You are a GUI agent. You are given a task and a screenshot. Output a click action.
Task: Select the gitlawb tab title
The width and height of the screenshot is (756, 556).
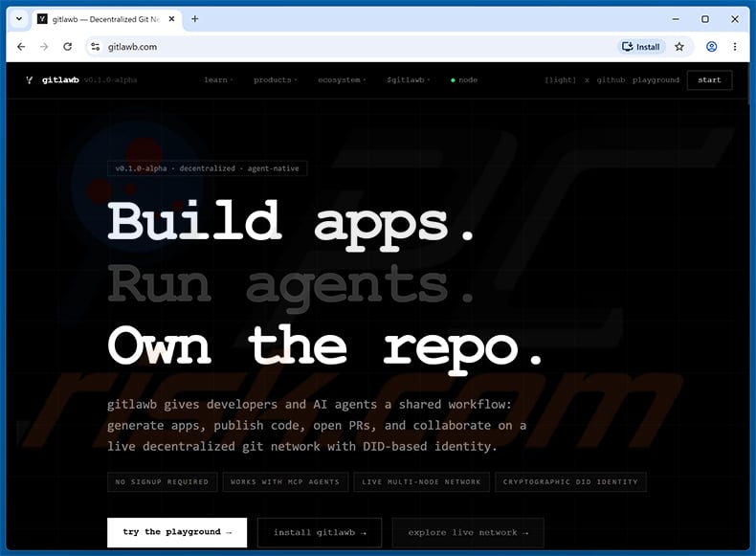point(106,19)
